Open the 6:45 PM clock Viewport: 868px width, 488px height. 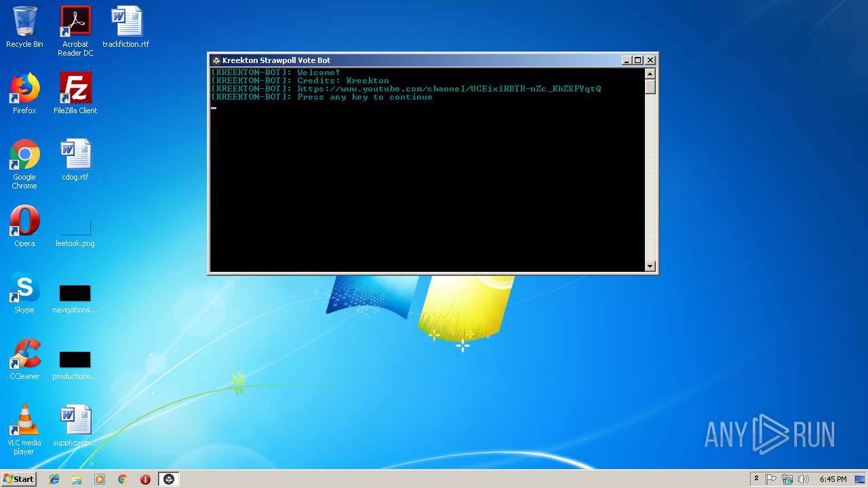point(833,479)
